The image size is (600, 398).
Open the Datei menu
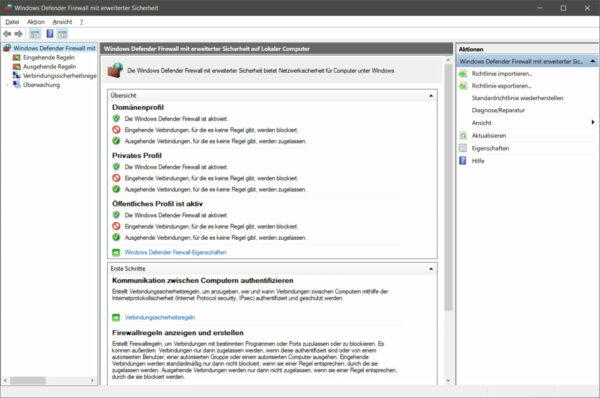coord(12,22)
